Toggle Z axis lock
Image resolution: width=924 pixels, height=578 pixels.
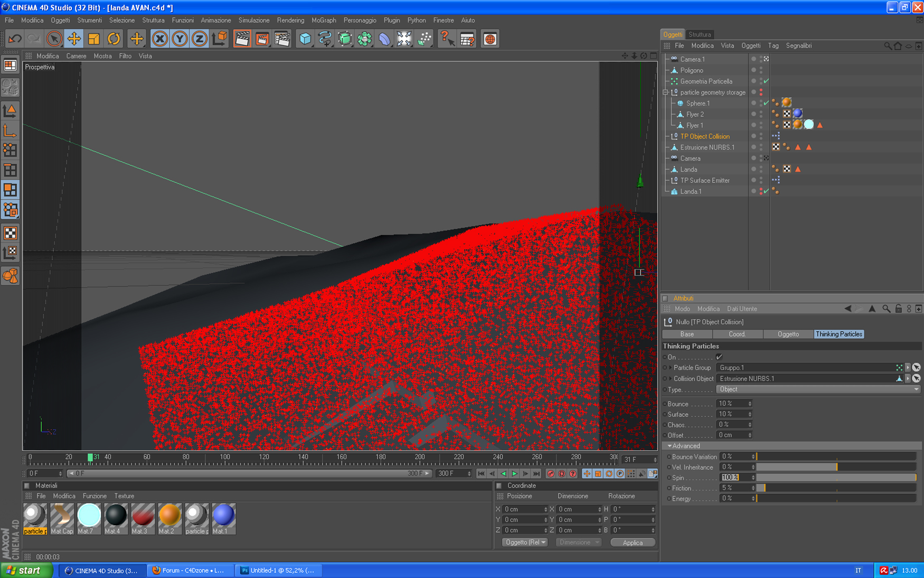click(x=199, y=39)
